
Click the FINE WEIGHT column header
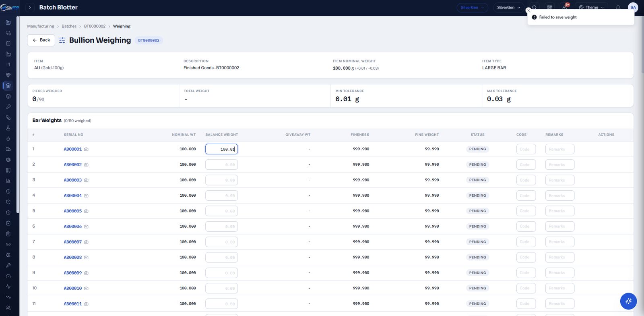coord(427,135)
